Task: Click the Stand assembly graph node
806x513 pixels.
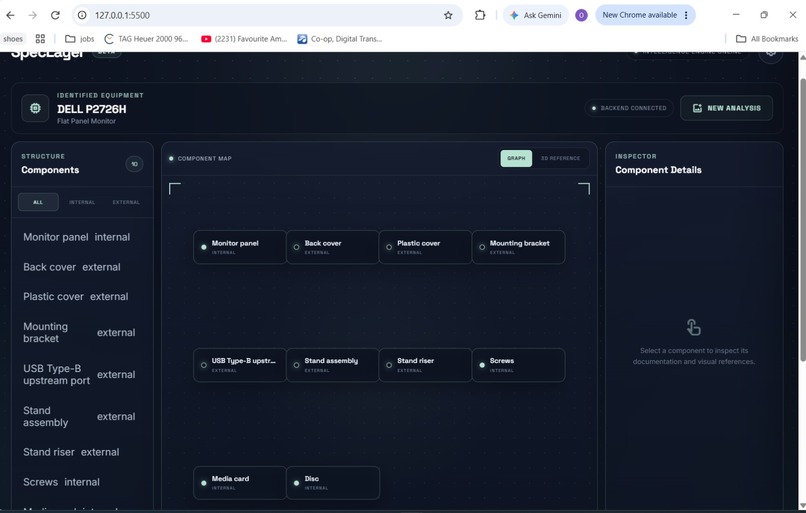Action: click(x=333, y=365)
